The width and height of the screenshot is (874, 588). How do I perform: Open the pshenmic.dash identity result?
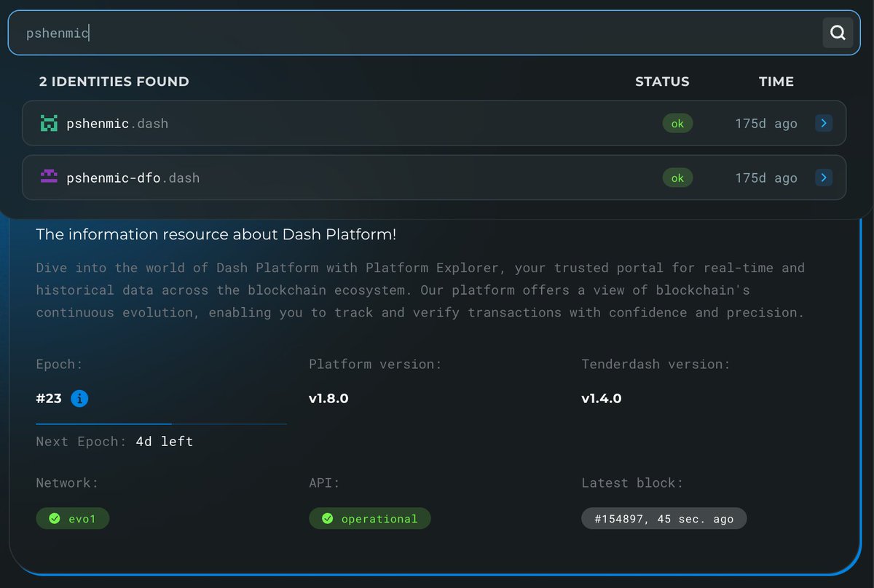434,123
